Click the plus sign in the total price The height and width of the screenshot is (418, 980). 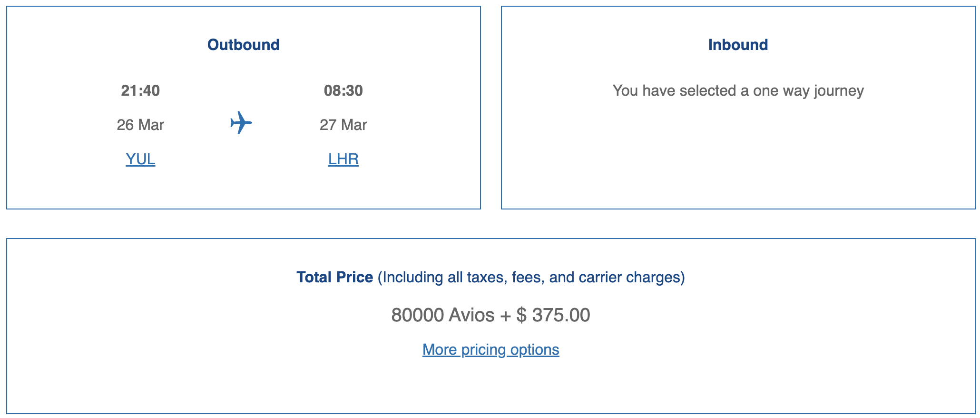coord(505,315)
